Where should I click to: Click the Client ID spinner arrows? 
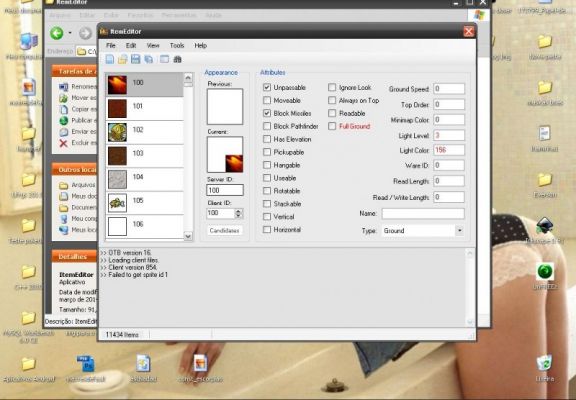point(239,213)
